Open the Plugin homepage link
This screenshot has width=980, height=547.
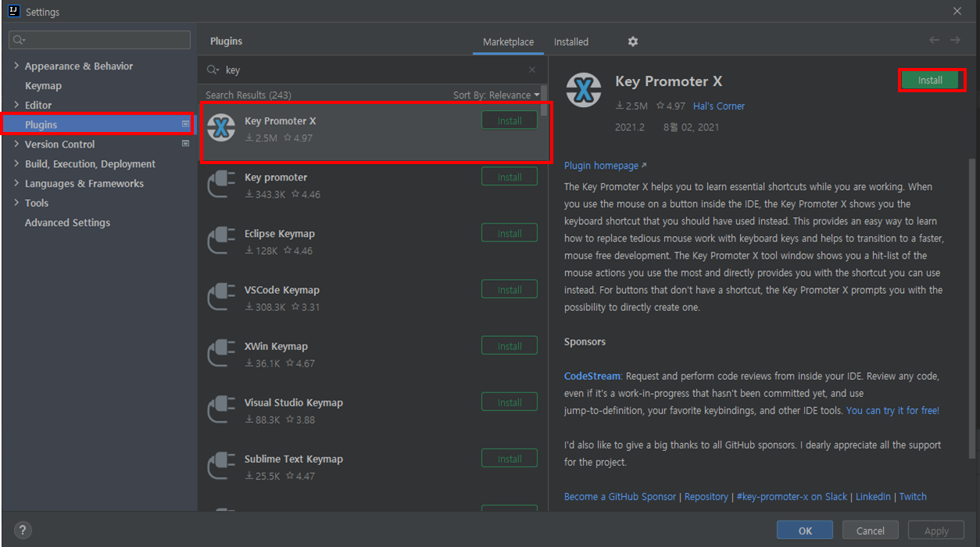point(605,166)
